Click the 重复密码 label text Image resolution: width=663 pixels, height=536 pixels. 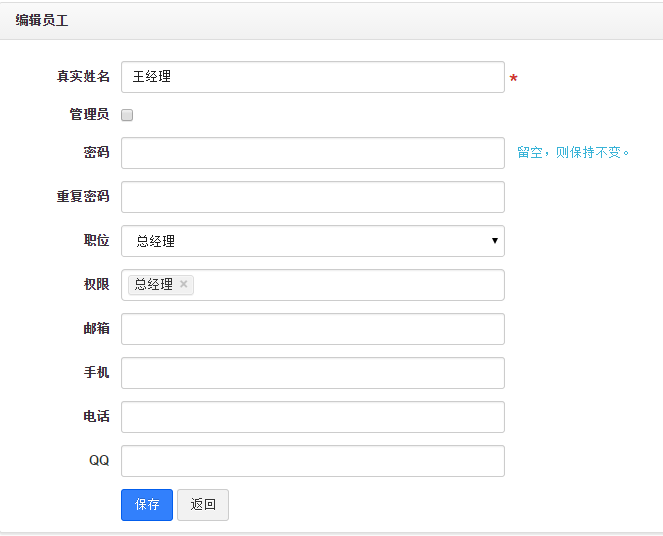[x=83, y=197]
